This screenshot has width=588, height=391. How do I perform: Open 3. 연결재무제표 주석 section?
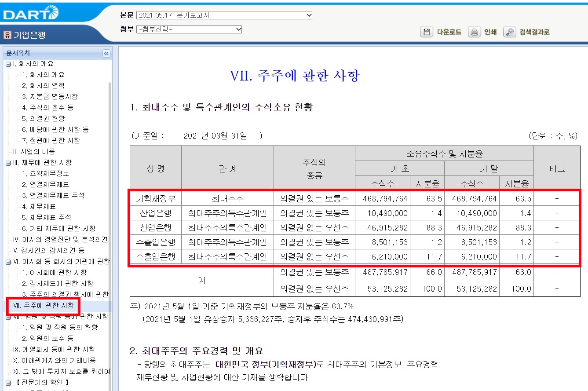(53, 196)
